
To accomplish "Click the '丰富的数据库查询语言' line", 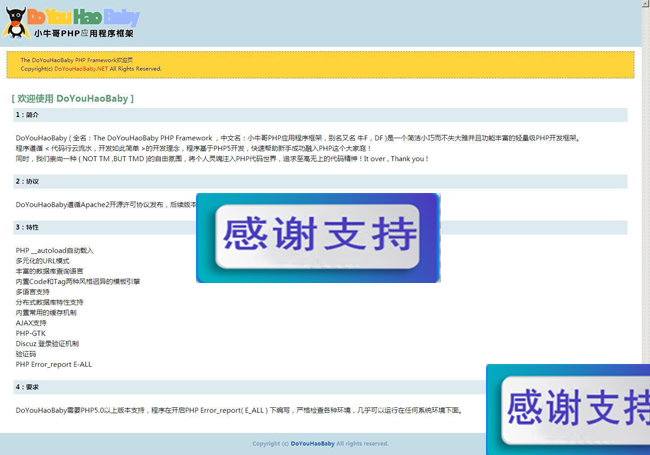I will point(49,271).
